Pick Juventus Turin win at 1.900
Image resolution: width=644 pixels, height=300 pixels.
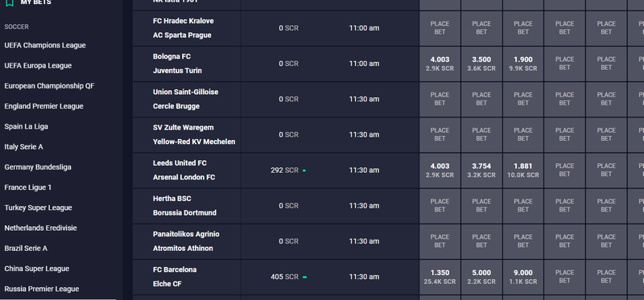(522, 64)
